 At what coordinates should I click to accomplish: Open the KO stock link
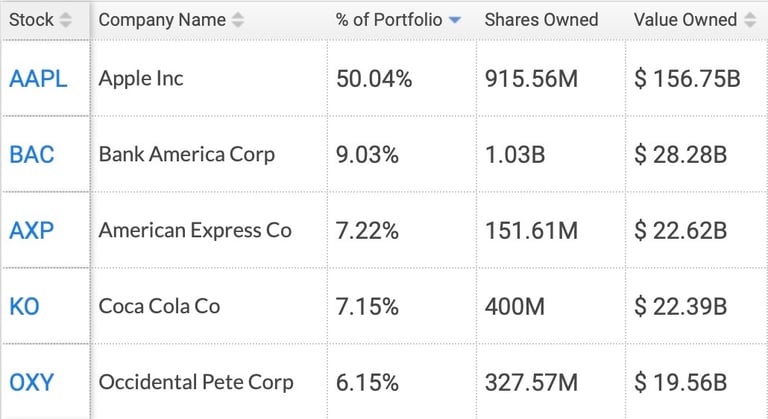click(x=24, y=306)
